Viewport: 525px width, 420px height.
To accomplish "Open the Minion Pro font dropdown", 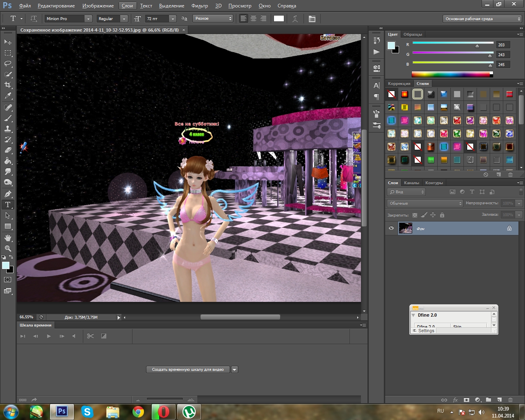I will click(88, 19).
